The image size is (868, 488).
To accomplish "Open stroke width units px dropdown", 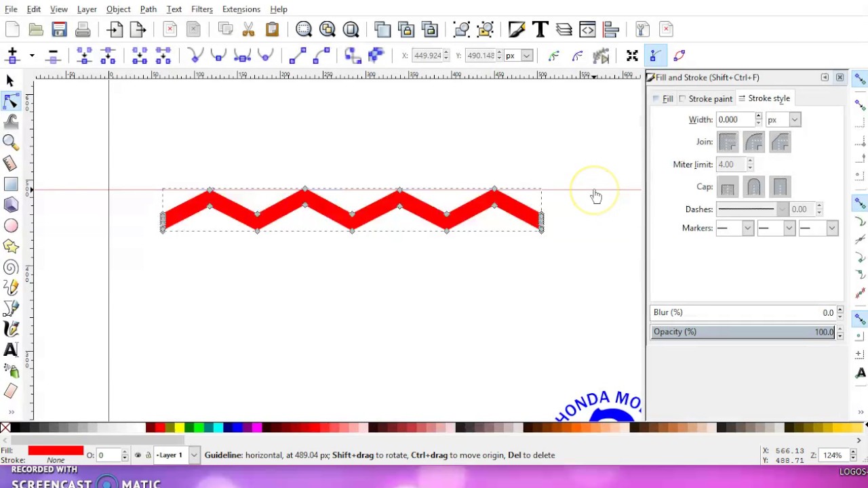I will (795, 120).
